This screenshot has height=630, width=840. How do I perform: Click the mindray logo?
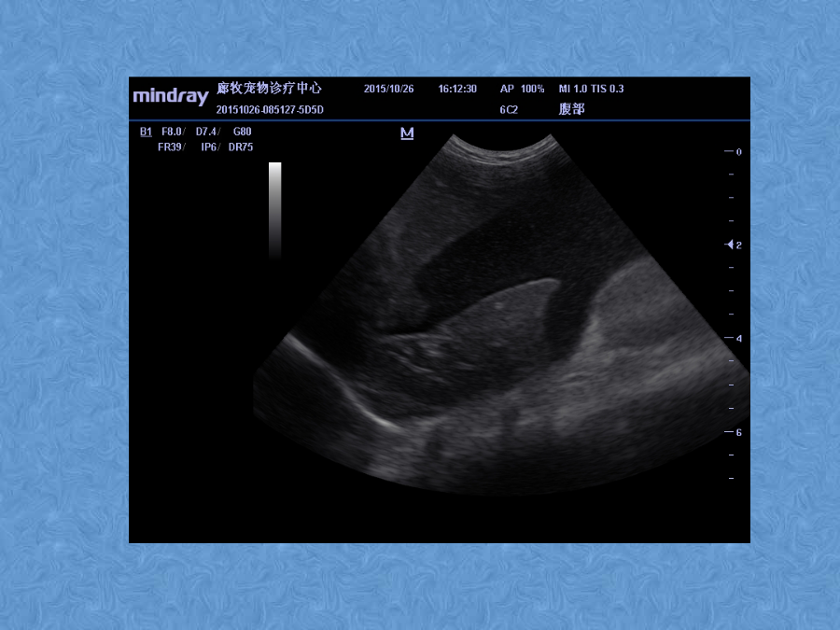pyautogui.click(x=171, y=96)
